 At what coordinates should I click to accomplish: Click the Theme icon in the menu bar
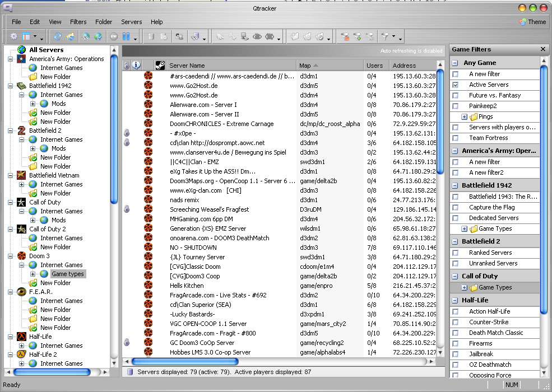pos(523,22)
